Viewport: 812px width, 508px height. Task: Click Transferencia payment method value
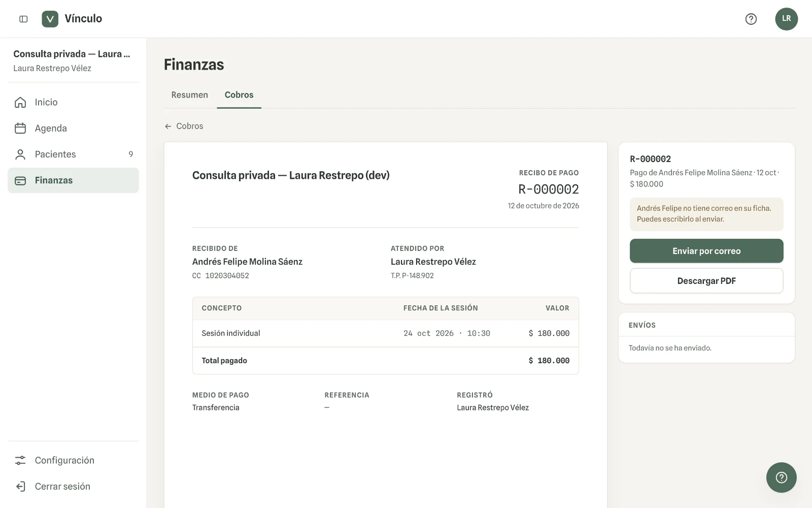pos(216,407)
